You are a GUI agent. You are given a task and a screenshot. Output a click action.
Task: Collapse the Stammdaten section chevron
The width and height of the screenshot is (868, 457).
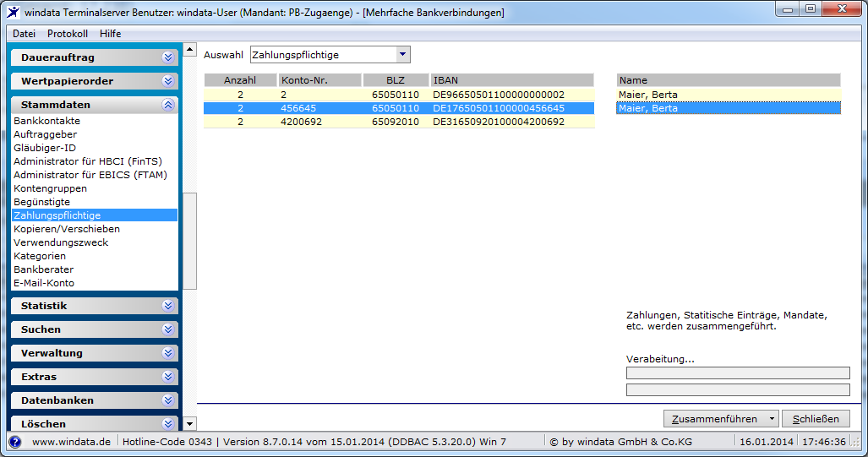pos(167,105)
